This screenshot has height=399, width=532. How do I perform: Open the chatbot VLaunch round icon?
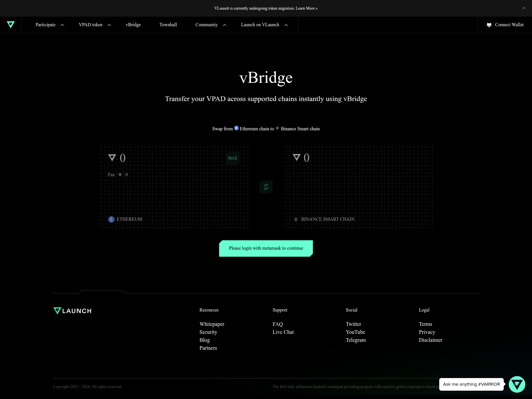(517, 384)
